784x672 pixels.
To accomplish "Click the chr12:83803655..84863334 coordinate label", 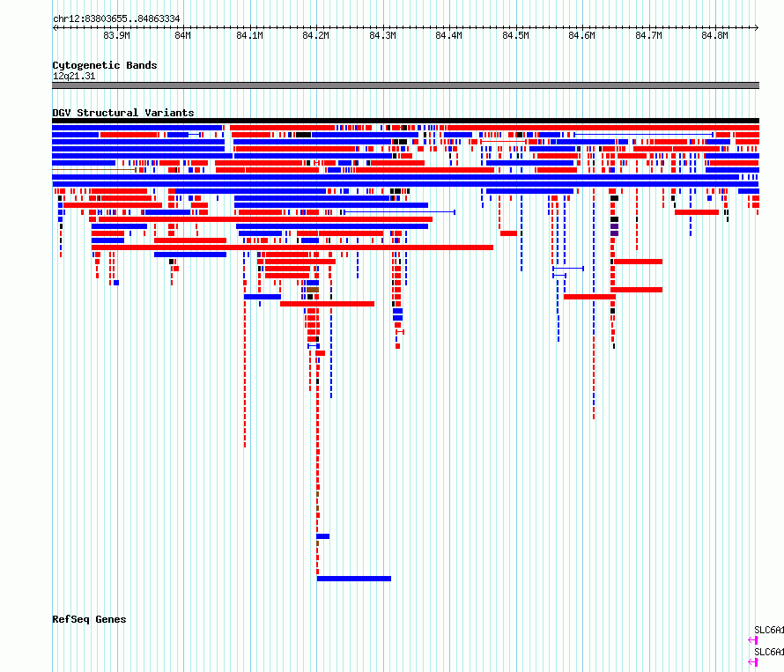I will [116, 18].
